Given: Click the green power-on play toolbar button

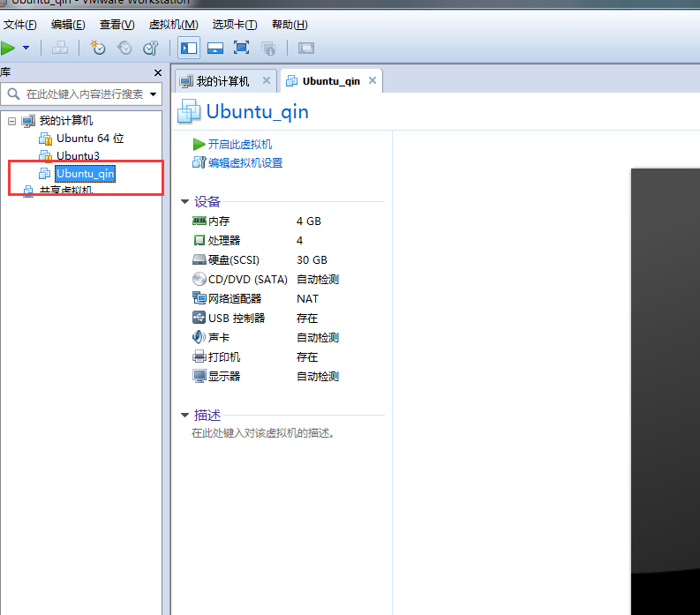Looking at the screenshot, I should click(8, 48).
